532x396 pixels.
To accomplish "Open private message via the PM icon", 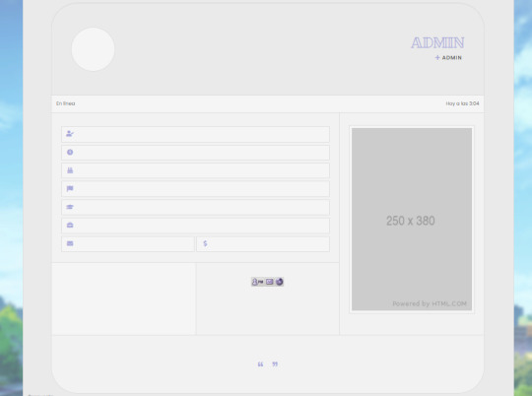I will click(257, 282).
